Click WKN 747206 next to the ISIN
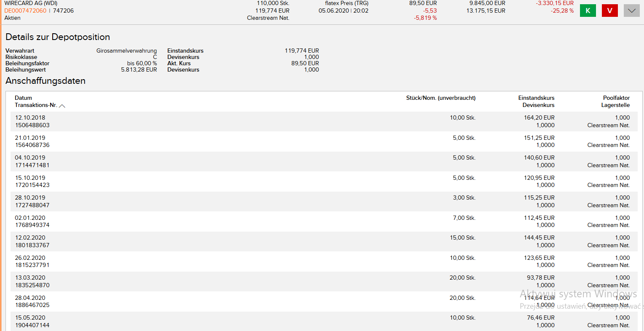 [63, 11]
